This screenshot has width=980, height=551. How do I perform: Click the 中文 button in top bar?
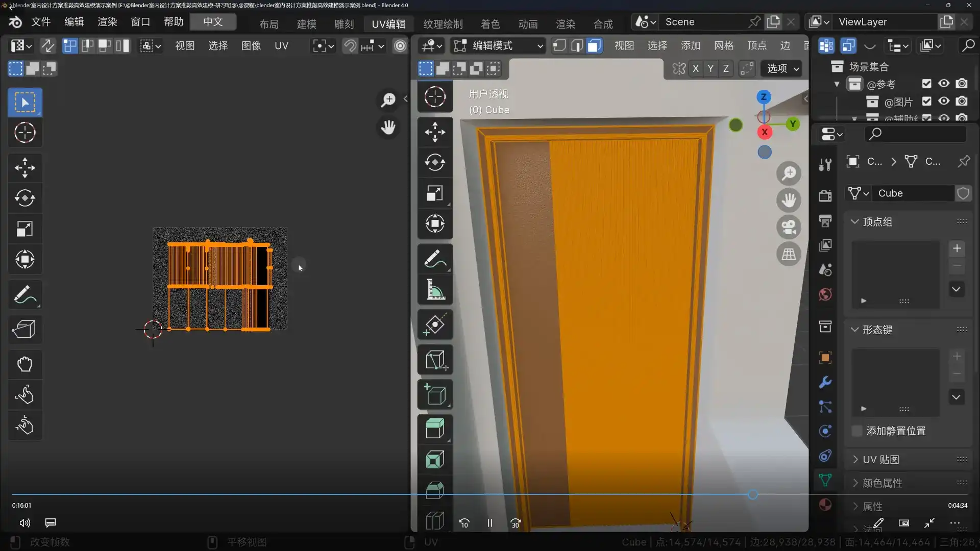[x=213, y=22]
